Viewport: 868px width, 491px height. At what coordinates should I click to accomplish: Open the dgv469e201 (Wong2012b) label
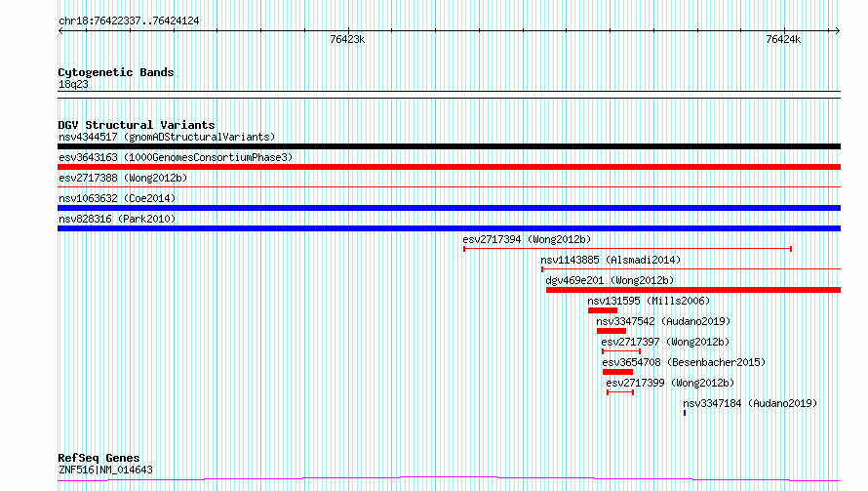click(610, 280)
